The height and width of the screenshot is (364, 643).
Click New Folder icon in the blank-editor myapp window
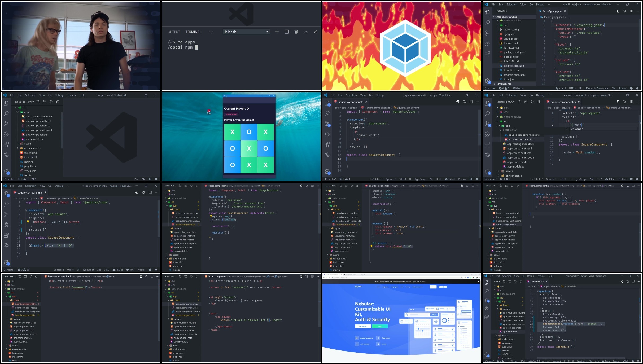pos(45,102)
